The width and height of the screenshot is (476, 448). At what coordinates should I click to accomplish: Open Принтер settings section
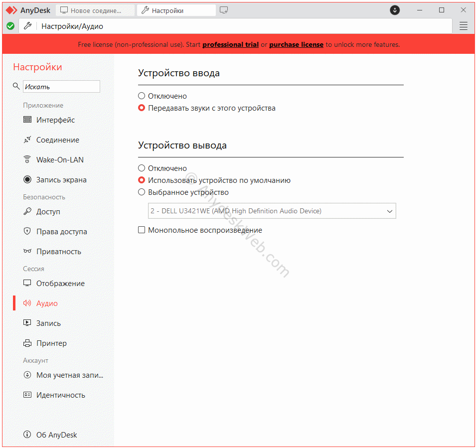coord(52,343)
